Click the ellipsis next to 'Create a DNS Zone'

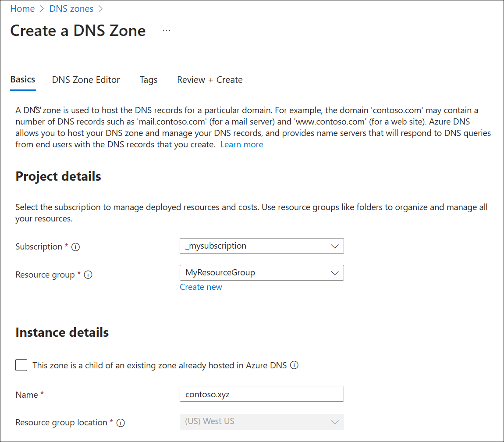167,31
